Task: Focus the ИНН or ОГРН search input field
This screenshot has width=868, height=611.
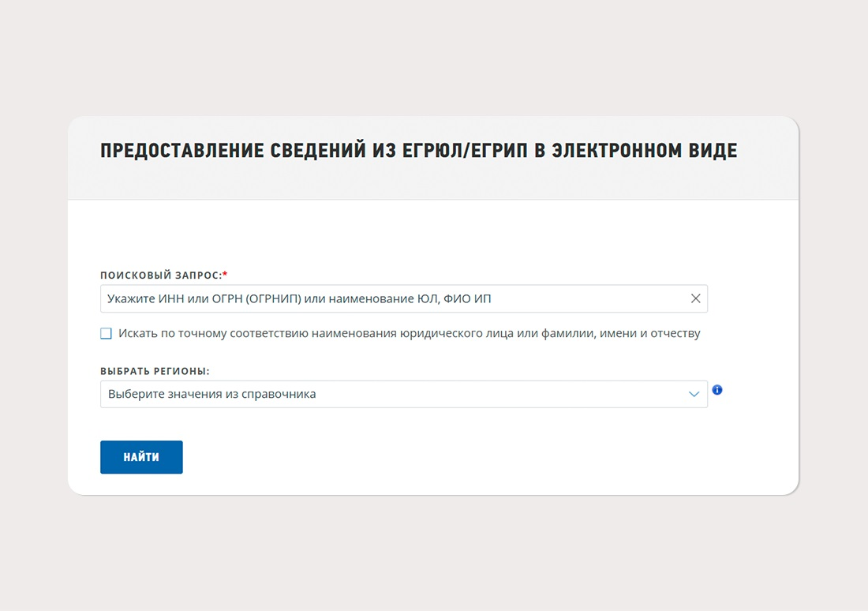Action: [x=403, y=298]
